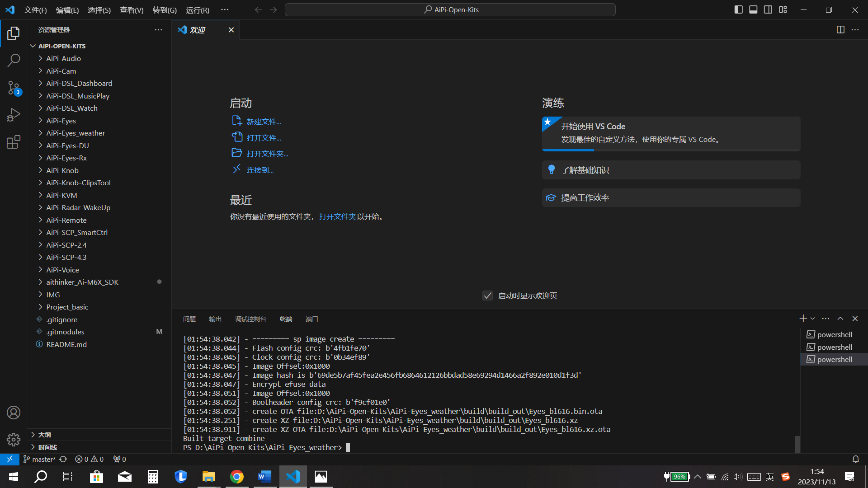Open the overflow menu ellipsis in menu bar
This screenshot has height=488, width=868.
click(x=225, y=9)
